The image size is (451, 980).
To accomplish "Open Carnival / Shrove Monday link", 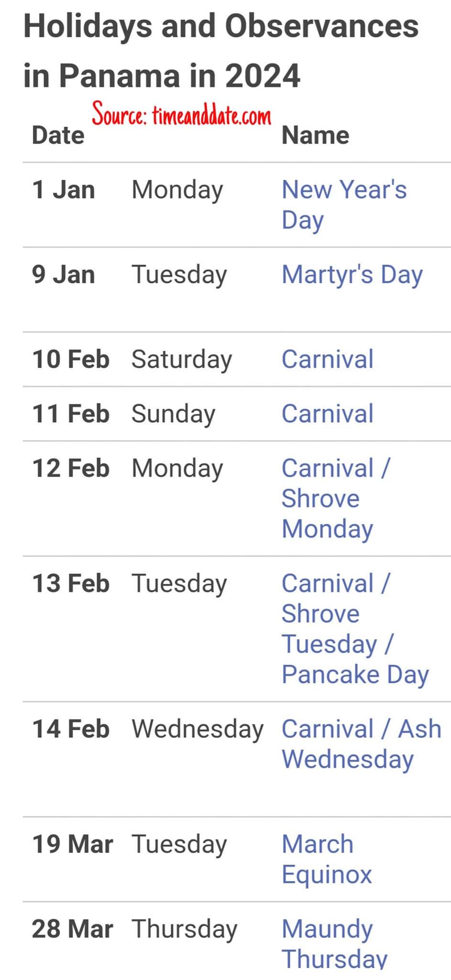I will tap(335, 498).
